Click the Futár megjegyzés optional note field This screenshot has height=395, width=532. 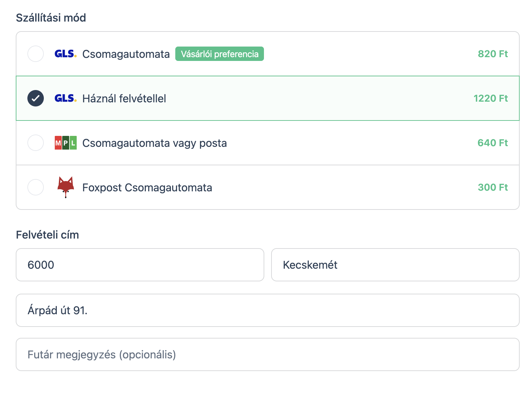click(268, 355)
